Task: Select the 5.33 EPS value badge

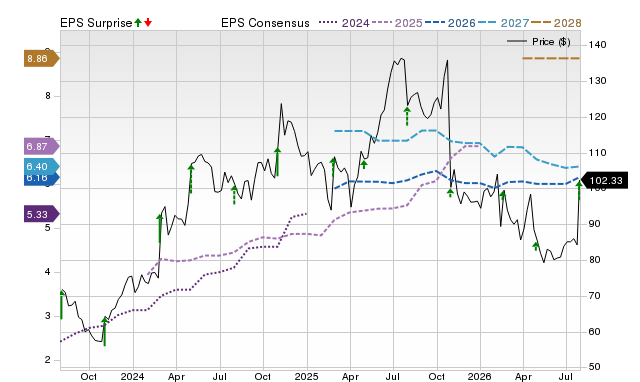Action: click(x=41, y=214)
